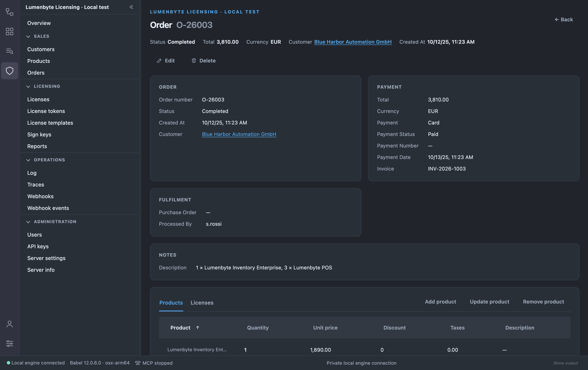Click the Payment Status value Paid
Image resolution: width=588 pixels, height=370 pixels.
click(433, 134)
